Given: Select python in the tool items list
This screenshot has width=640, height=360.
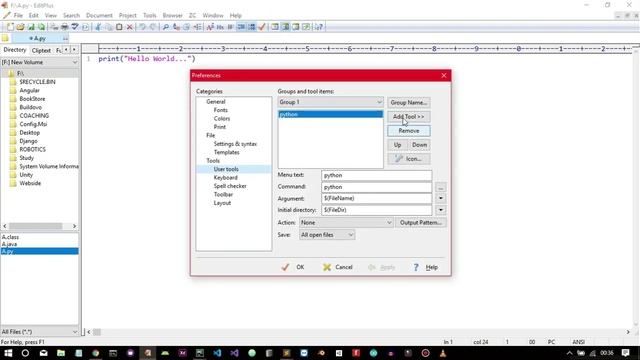Looking at the screenshot, I should pos(330,115).
